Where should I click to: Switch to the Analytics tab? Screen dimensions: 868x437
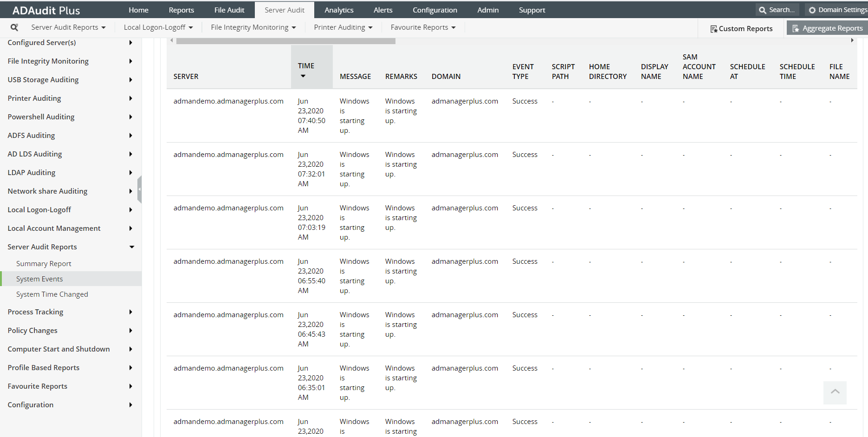(339, 9)
